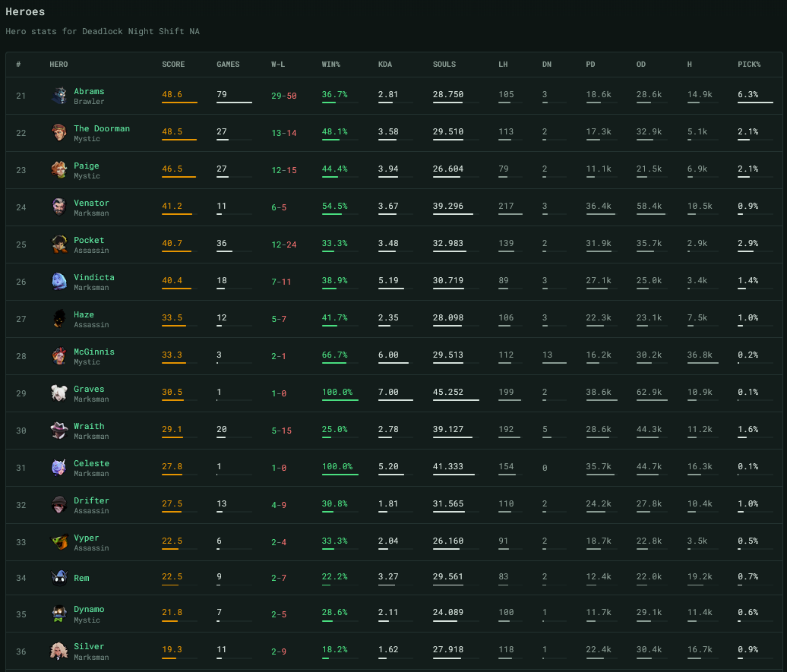
Task: Click the McGinnis hero portrait icon
Action: point(59,355)
